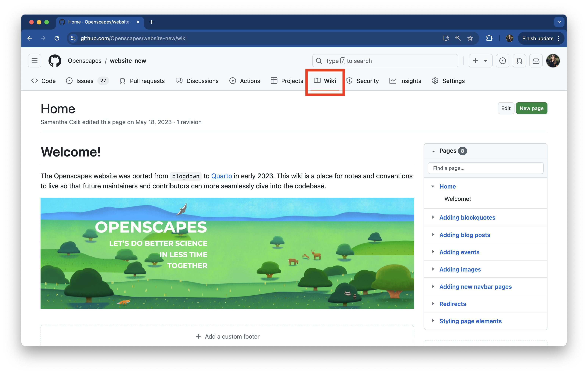
Task: Open the notifications inbox icon
Action: tap(536, 61)
